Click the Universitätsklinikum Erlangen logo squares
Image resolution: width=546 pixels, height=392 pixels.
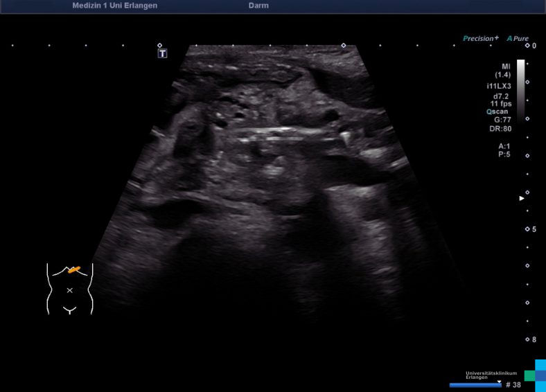click(x=535, y=375)
